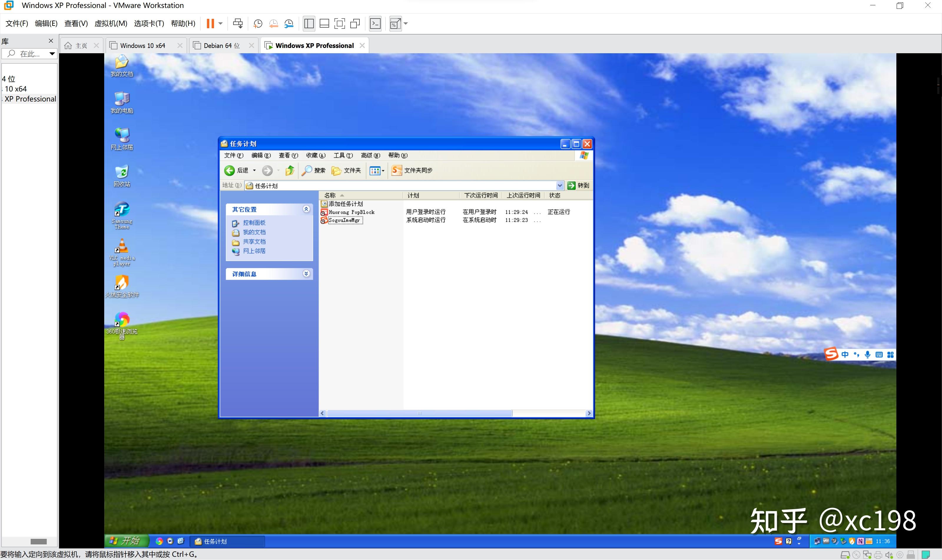Click the horizontal scrollbar in the task list

click(419, 414)
